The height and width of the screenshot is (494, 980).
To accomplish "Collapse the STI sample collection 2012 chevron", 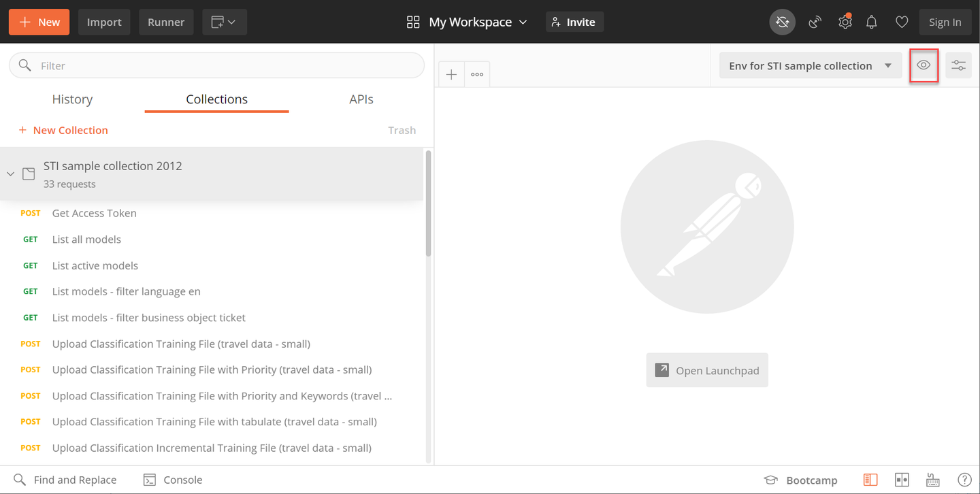I will 10,174.
